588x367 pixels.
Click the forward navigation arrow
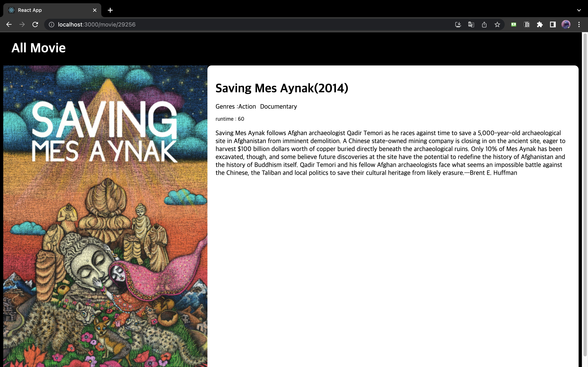point(22,24)
